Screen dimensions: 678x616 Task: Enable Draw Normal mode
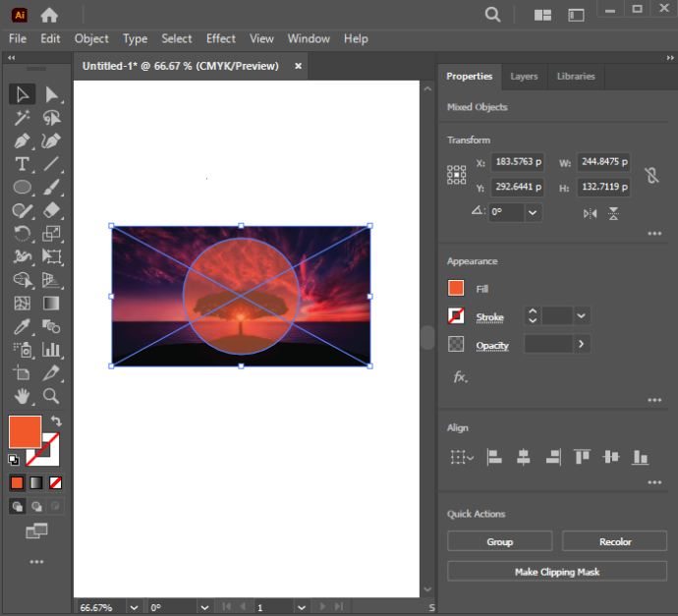tap(18, 506)
